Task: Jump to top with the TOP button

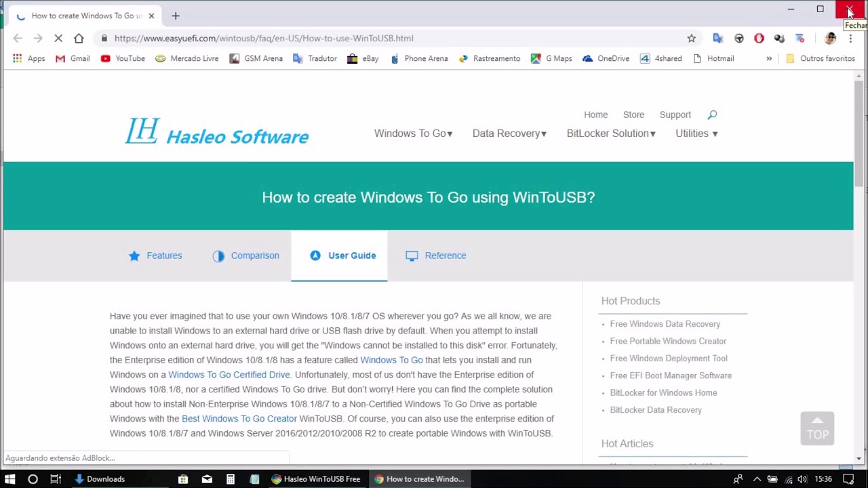Action: [x=817, y=428]
